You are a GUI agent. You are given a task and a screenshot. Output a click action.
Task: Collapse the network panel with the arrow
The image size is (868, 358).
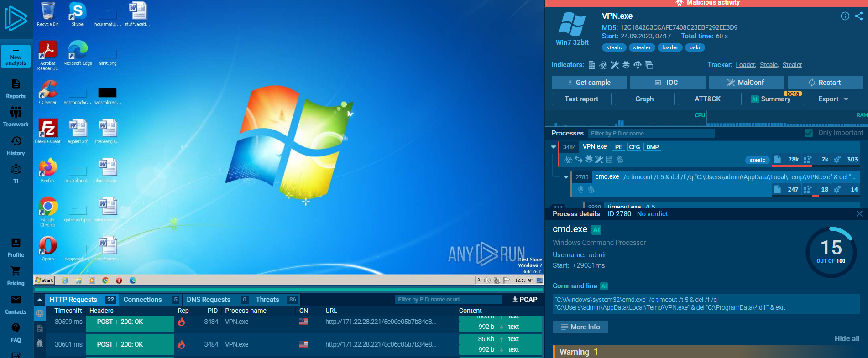pyautogui.click(x=40, y=300)
